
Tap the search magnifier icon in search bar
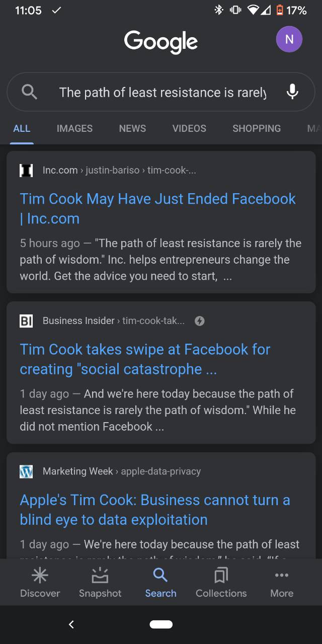click(x=30, y=92)
